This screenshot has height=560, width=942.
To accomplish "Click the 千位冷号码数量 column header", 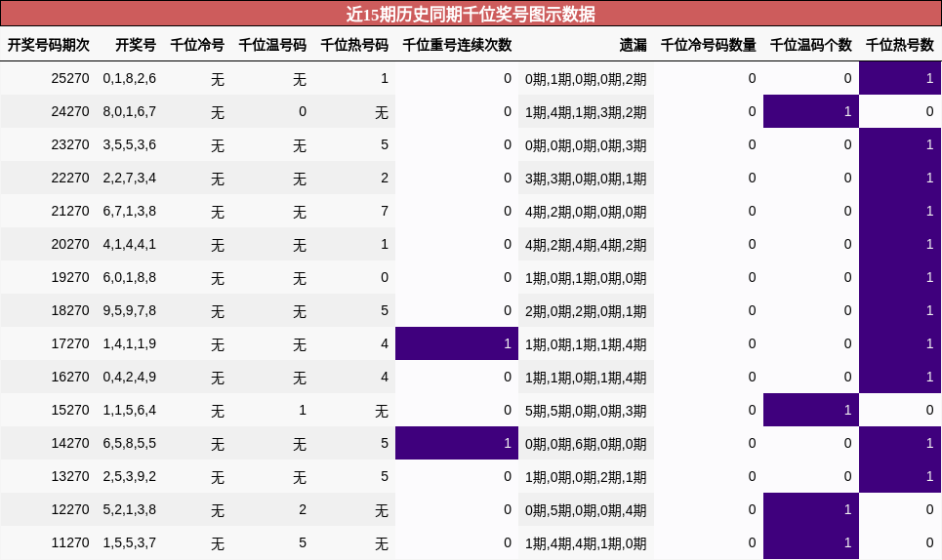I will click(709, 45).
